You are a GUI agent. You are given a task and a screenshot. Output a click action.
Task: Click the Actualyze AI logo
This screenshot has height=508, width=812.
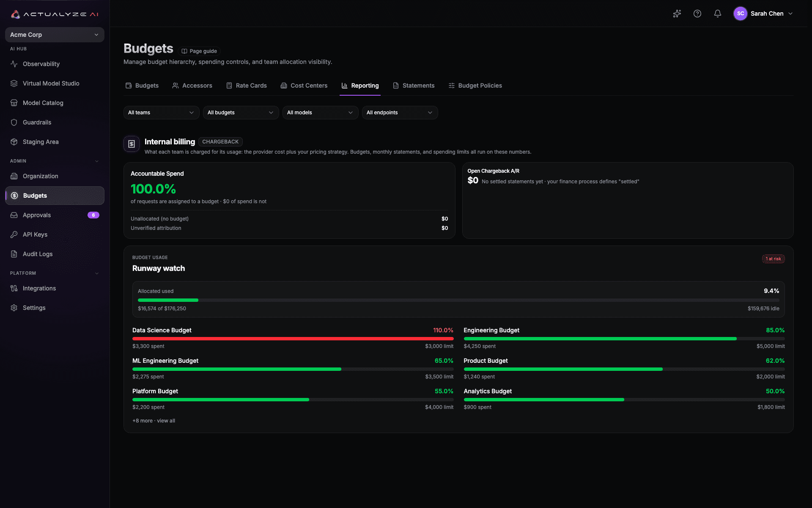(55, 14)
